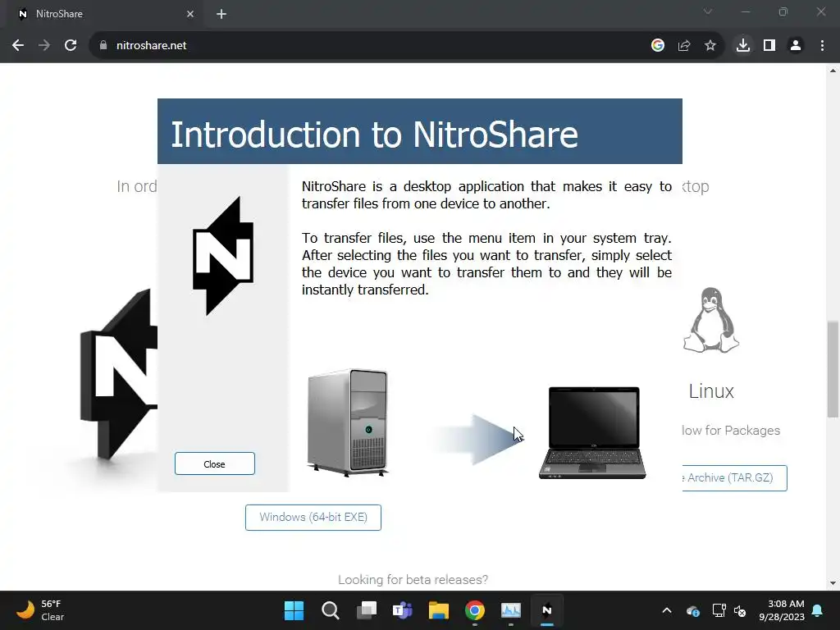Image resolution: width=840 pixels, height=630 pixels.
Task: Open the resource monitor taskbar app
Action: pyautogui.click(x=510, y=610)
